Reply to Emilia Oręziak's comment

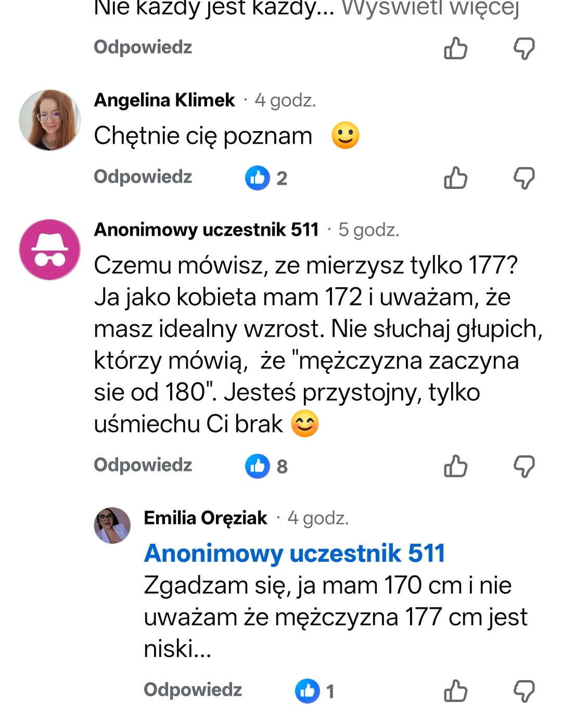(x=193, y=690)
